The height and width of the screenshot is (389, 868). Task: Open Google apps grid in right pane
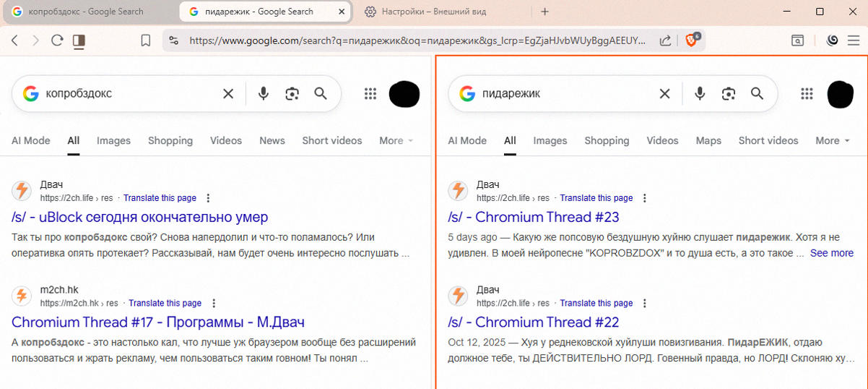807,93
